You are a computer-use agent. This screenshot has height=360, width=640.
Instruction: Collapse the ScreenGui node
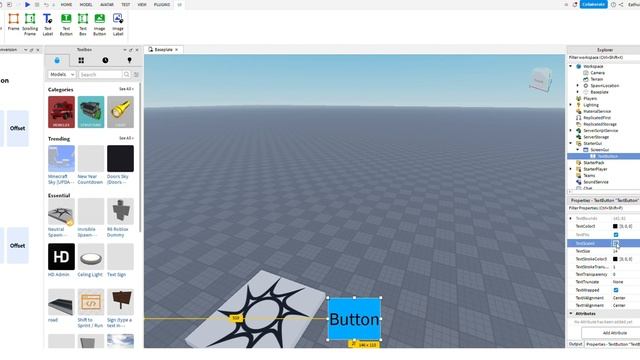(578, 150)
